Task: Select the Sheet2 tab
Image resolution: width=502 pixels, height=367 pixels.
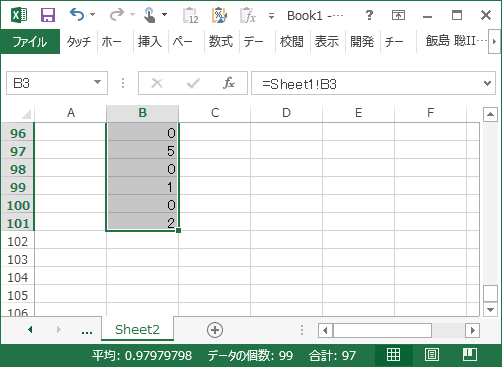Action: tap(137, 329)
